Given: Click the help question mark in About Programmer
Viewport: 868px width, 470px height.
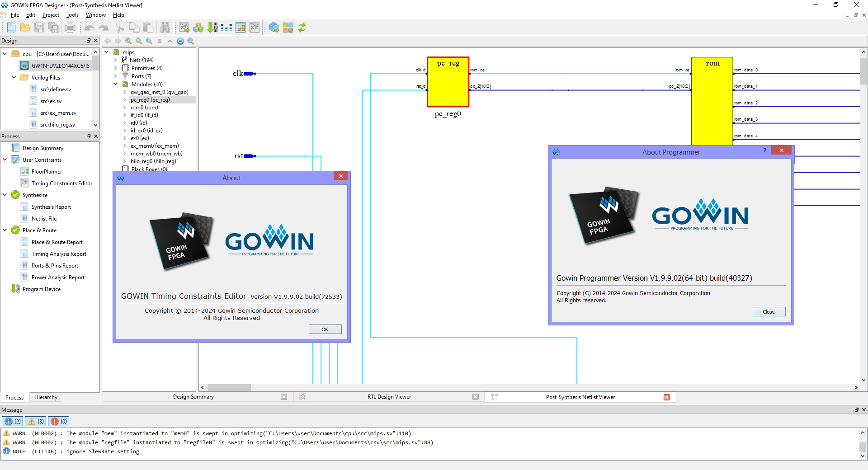Looking at the screenshot, I should [765, 150].
